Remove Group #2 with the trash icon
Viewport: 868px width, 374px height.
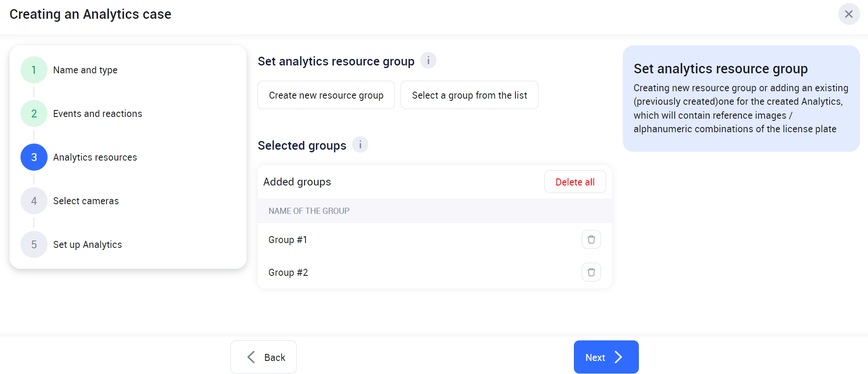(591, 272)
